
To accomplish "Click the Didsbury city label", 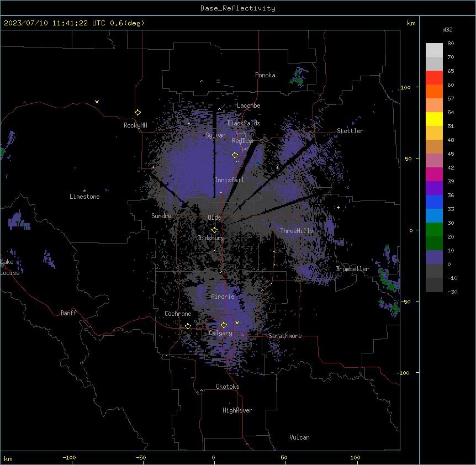I will 211,238.
